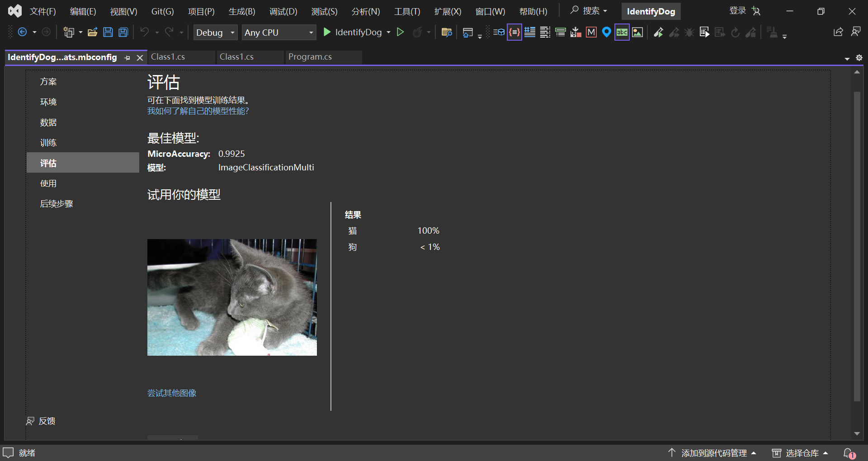Open the 调试(D) menu
The image size is (868, 461).
click(x=283, y=11)
